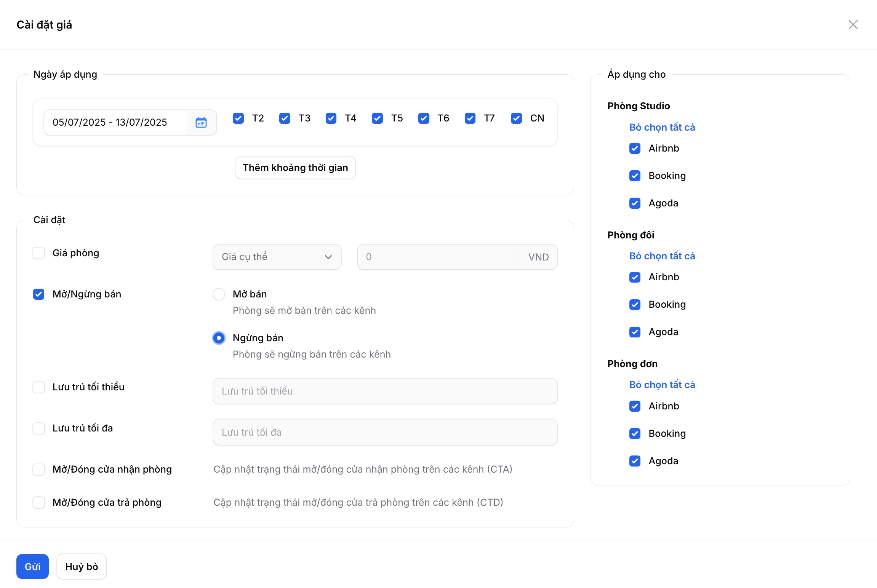
Task: Click Thêm khoảng thời gian button
Action: click(295, 168)
